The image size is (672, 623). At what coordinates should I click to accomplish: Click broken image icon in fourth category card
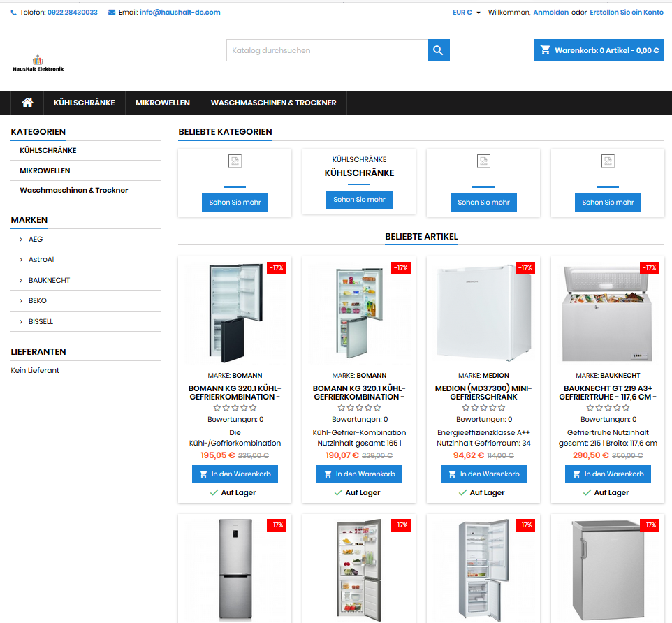(608, 161)
